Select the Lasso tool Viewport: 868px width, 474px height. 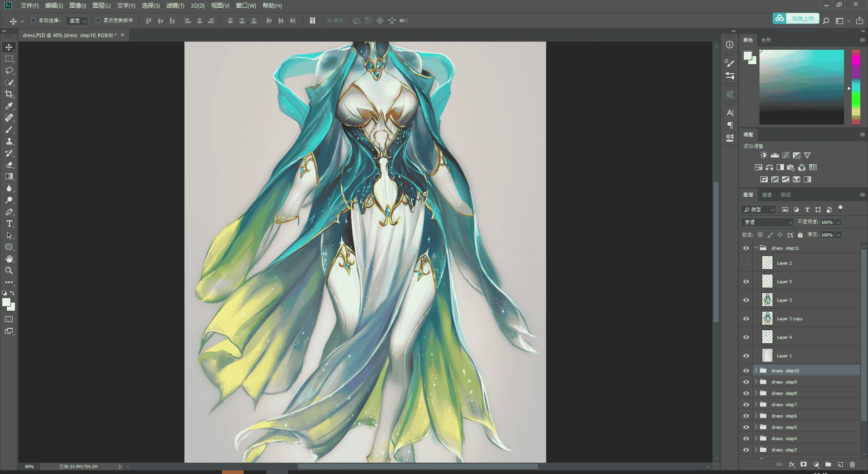[9, 71]
